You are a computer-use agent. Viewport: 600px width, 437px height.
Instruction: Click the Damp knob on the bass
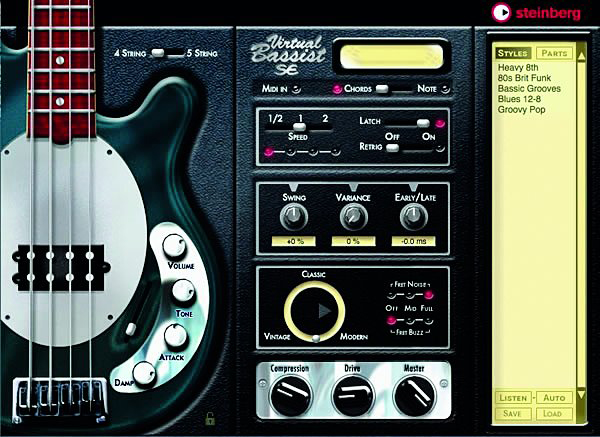coord(144,374)
